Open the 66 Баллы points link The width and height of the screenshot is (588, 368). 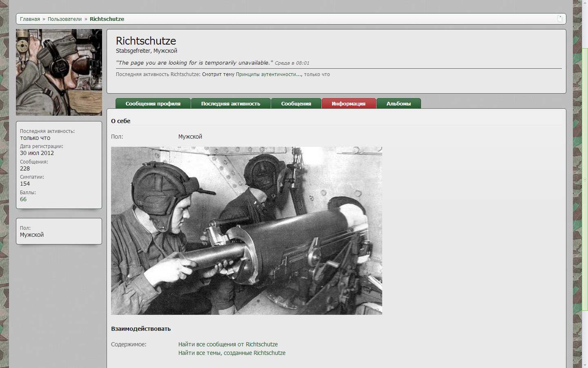23,200
